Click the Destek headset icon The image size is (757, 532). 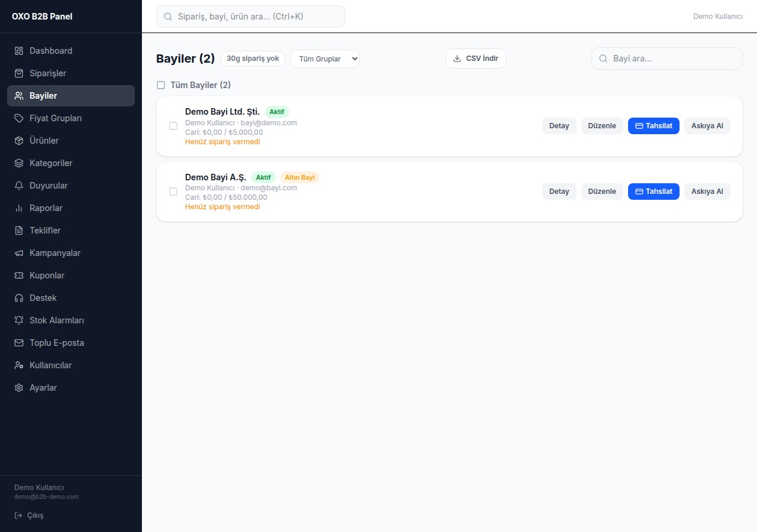19,298
